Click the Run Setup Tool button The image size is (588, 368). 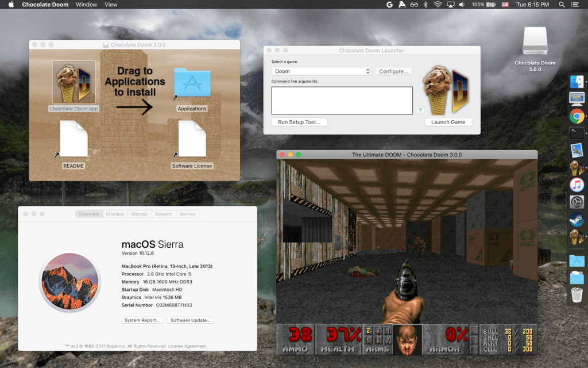pyautogui.click(x=299, y=122)
